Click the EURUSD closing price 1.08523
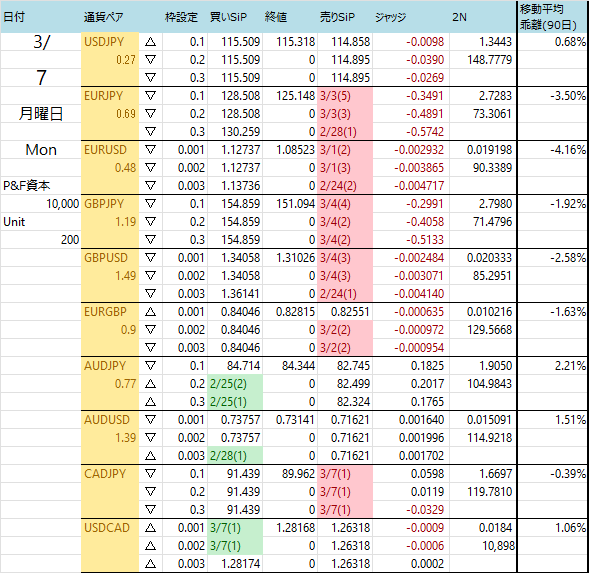 click(296, 150)
